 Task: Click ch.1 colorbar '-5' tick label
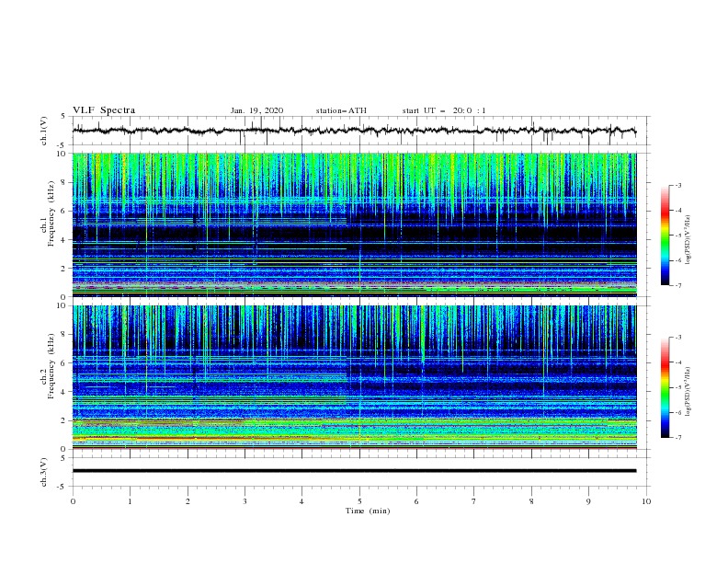point(678,236)
